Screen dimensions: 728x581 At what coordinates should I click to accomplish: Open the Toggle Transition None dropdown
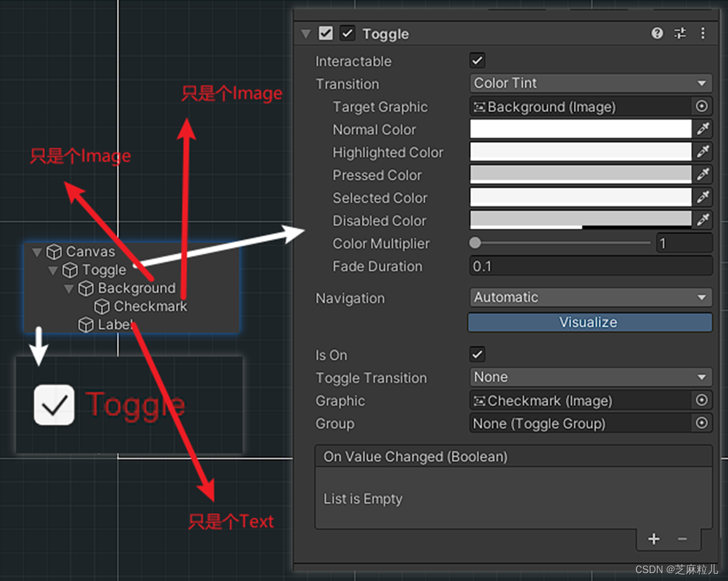591,377
